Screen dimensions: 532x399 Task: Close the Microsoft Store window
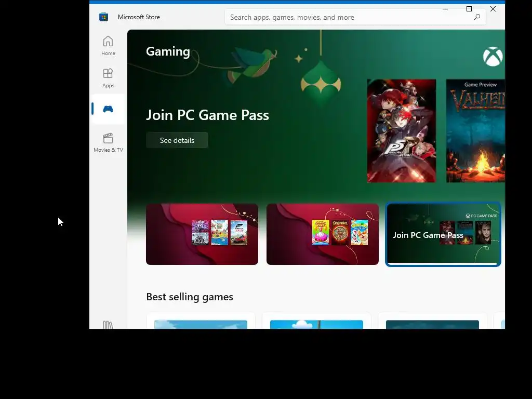pyautogui.click(x=493, y=9)
